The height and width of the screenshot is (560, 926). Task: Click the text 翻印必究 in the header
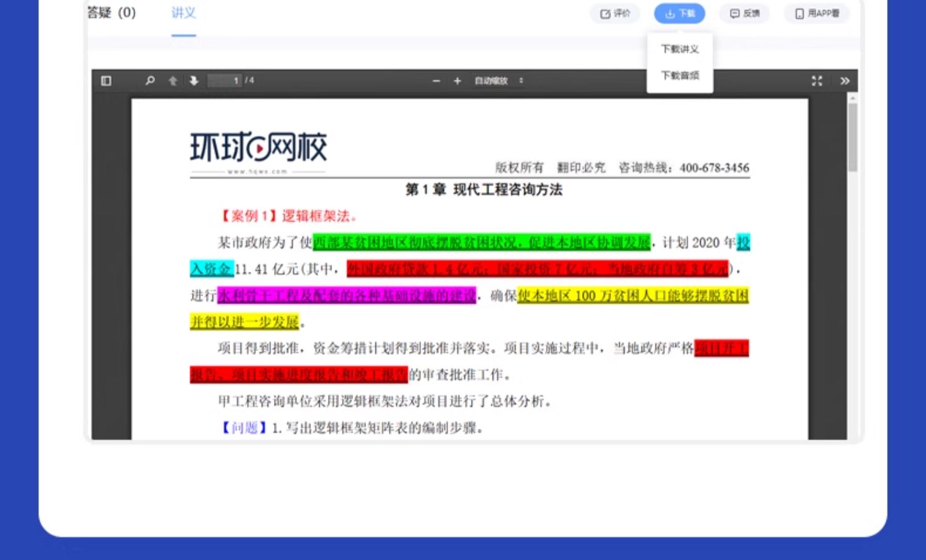(x=581, y=168)
